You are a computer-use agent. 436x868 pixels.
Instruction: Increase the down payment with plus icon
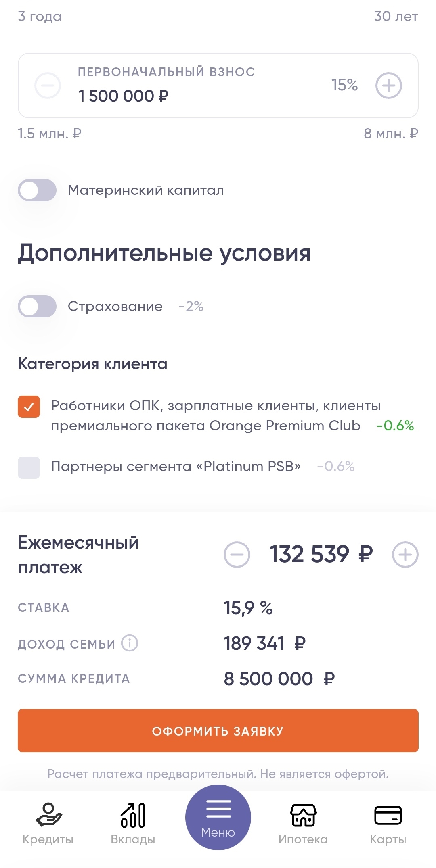coord(388,86)
